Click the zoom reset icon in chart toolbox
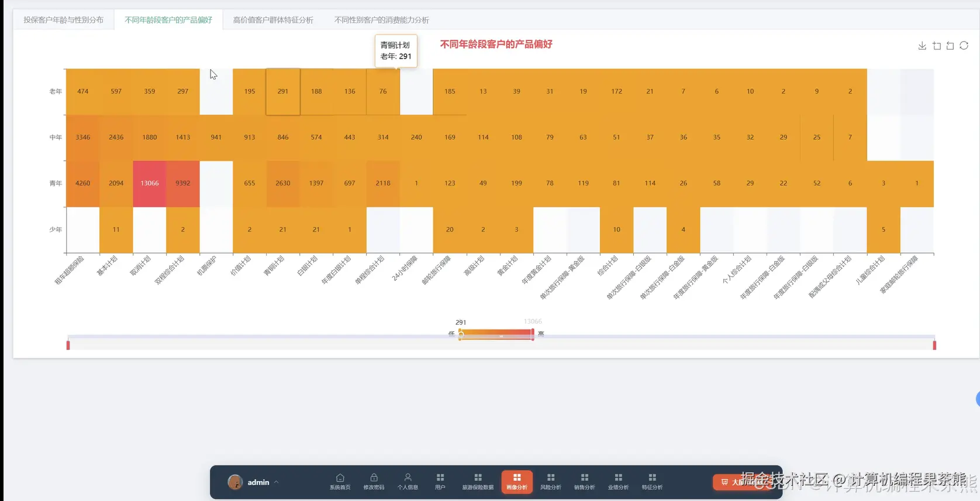The height and width of the screenshot is (501, 980). click(950, 46)
